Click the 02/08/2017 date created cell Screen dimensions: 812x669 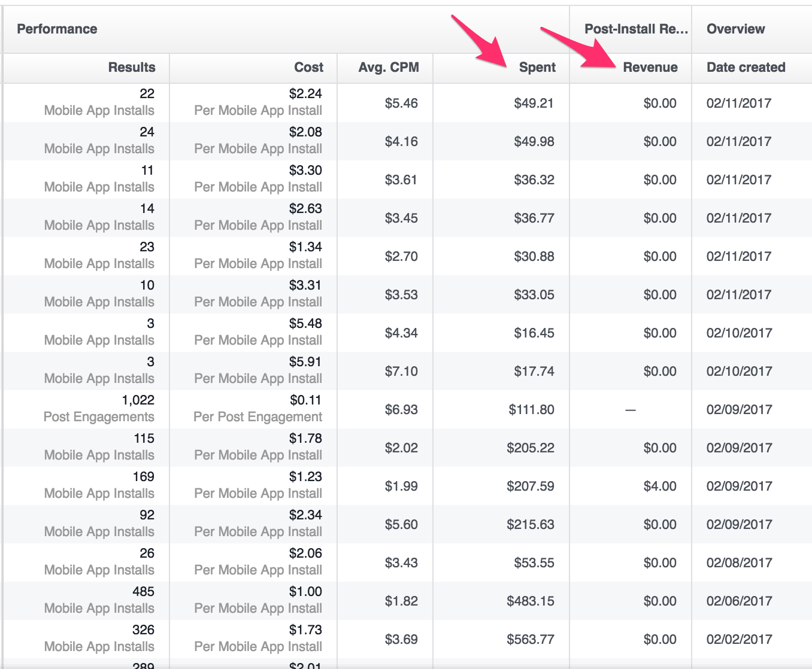pos(739,562)
